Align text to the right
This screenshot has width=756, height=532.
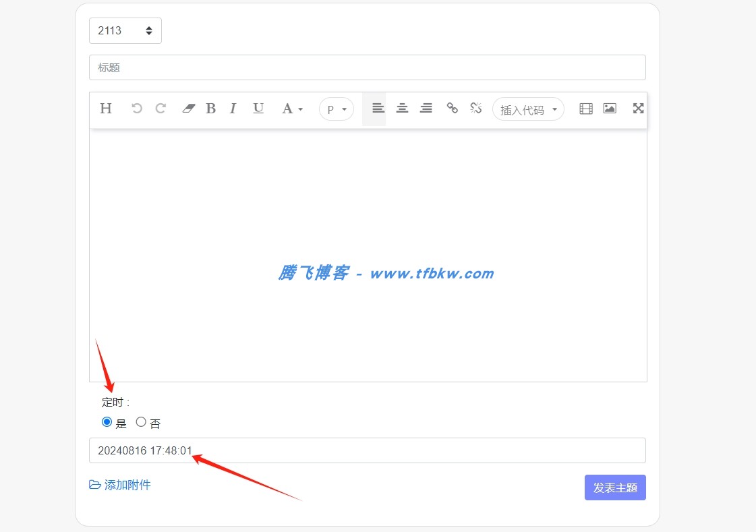tap(426, 109)
